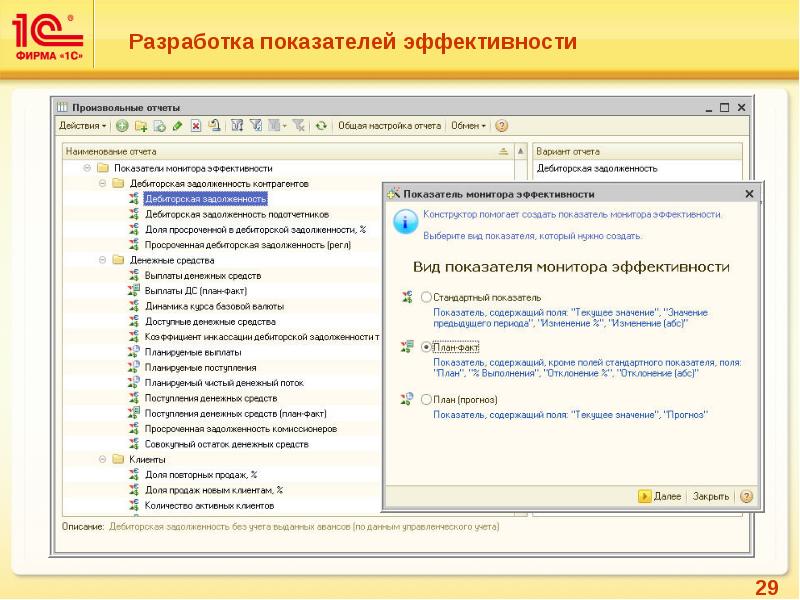Collapse the Денежные средства folder
The image size is (800, 600).
click(x=103, y=260)
